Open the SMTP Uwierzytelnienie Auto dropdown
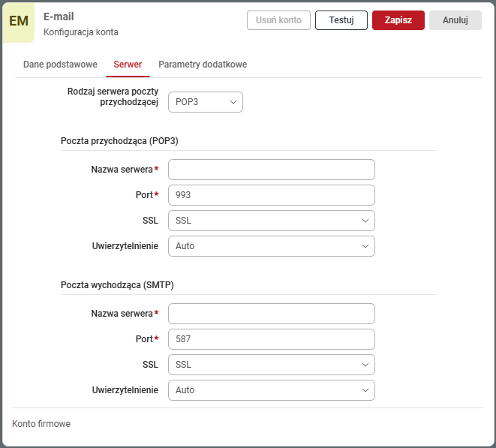 [x=271, y=390]
